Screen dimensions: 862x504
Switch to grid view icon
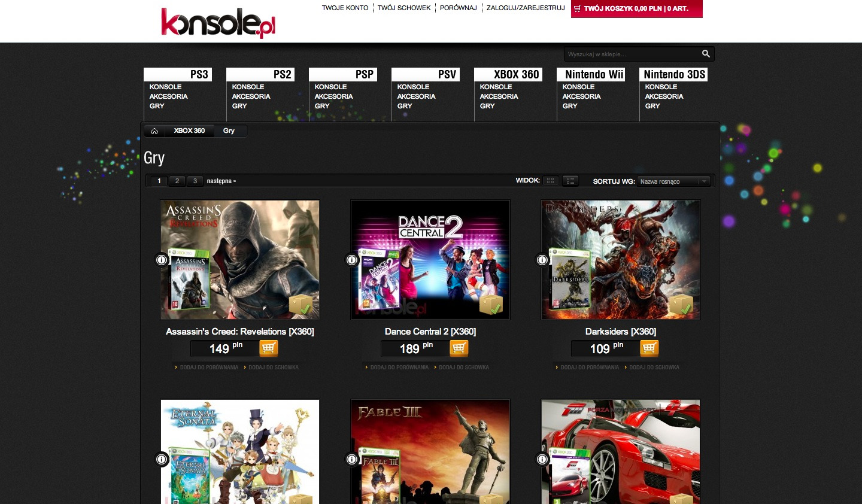tap(551, 181)
